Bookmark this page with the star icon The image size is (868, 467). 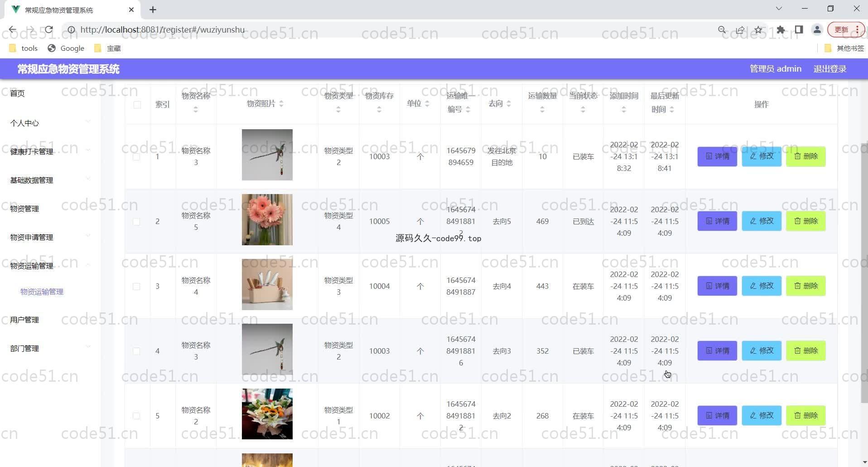(758, 30)
